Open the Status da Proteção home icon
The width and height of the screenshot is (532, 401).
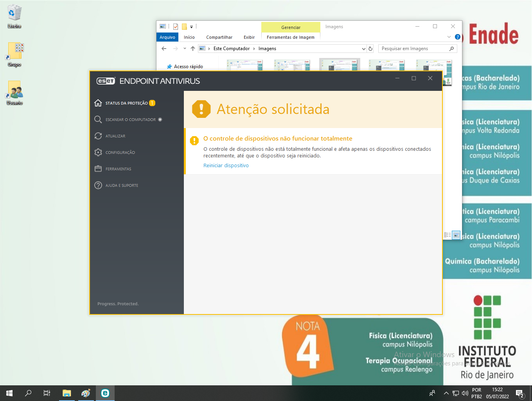pyautogui.click(x=98, y=103)
